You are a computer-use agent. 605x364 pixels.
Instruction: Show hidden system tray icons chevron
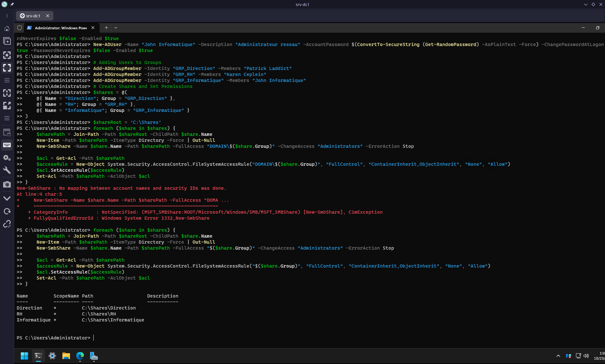(558, 356)
